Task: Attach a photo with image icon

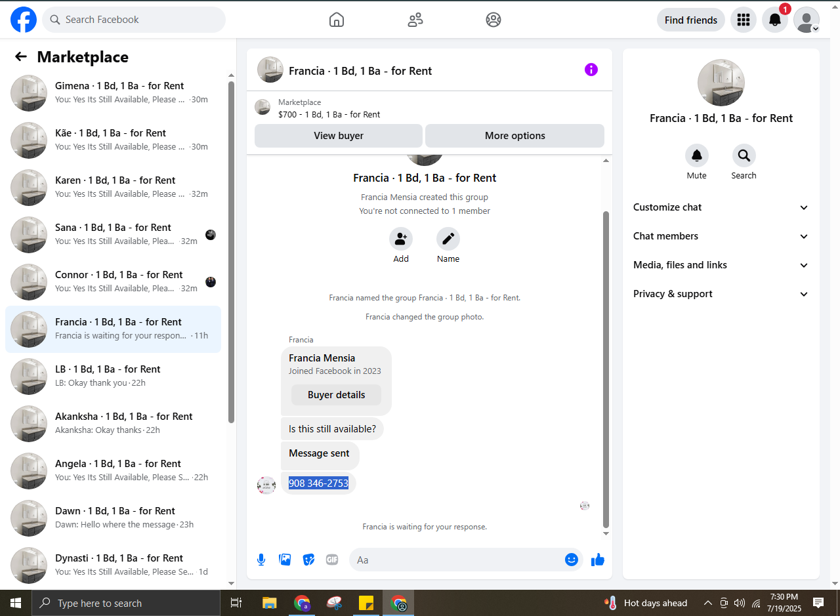Action: tap(285, 560)
